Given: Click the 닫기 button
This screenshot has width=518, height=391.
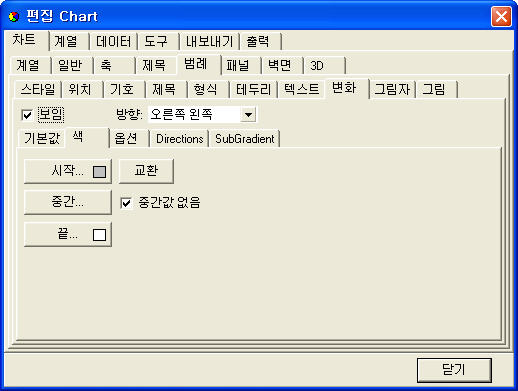Looking at the screenshot, I should click(454, 370).
